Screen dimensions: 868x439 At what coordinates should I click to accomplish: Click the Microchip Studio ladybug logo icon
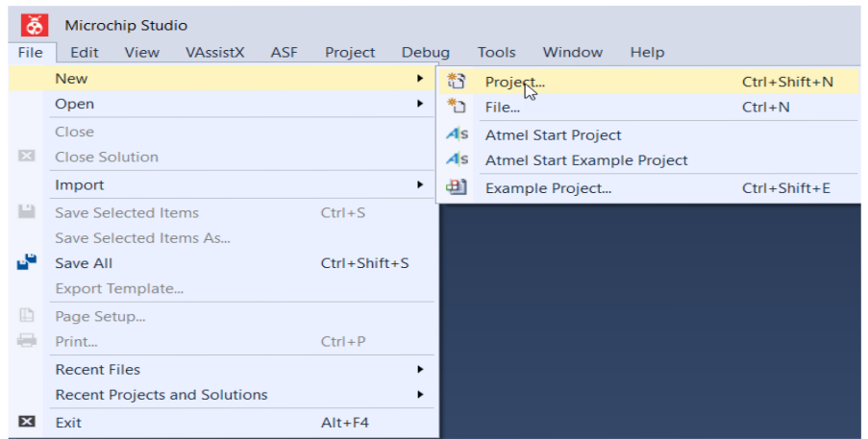point(35,25)
